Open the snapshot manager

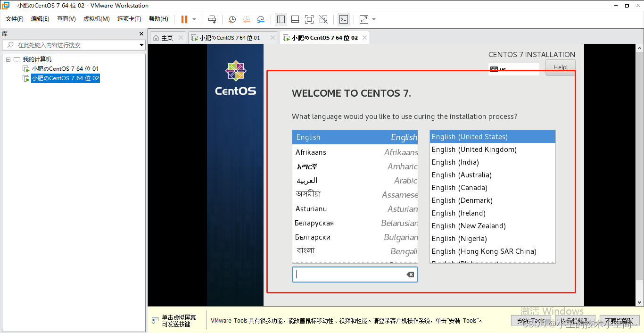(x=261, y=19)
